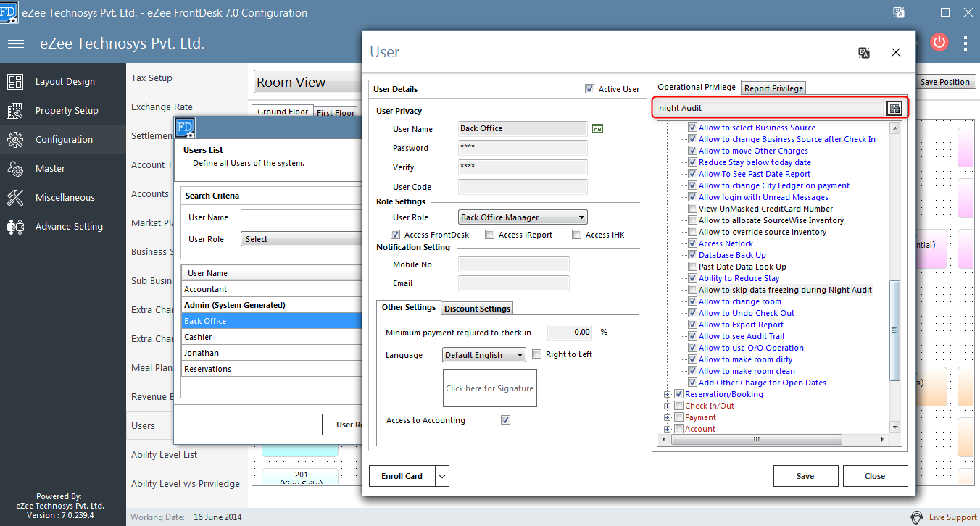980x526 pixels.
Task: Select Jonathan in the Users List
Action: coord(271,353)
